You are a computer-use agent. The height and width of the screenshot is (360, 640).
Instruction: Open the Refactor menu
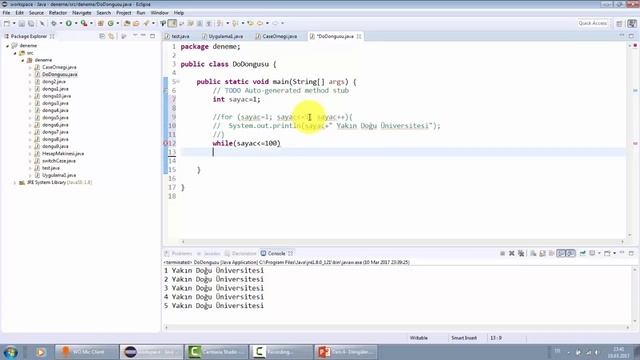tap(58, 13)
